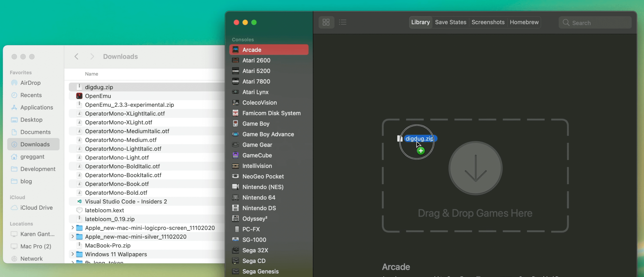This screenshot has height=277, width=644.
Task: Switch to the Screenshots tab
Action: click(x=488, y=22)
